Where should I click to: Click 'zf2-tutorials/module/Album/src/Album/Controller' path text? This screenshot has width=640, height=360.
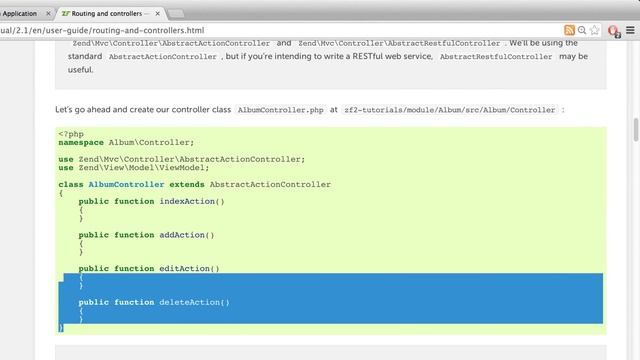coord(449,110)
